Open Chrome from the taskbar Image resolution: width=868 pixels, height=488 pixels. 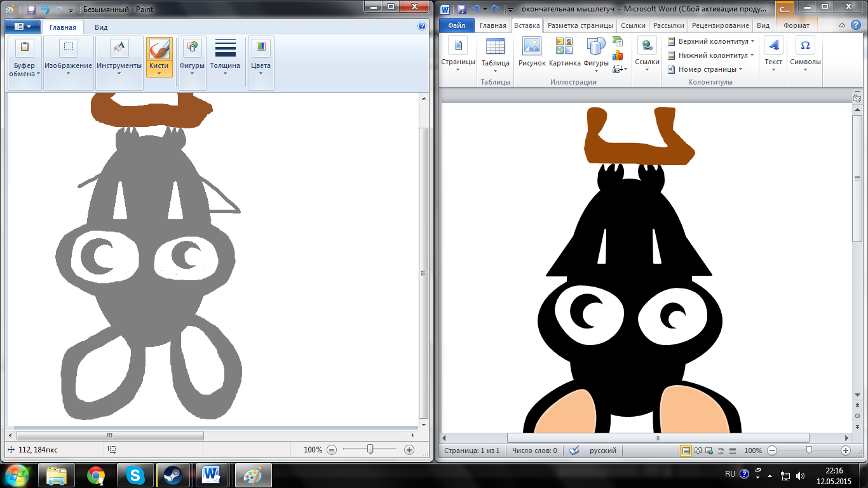click(96, 475)
